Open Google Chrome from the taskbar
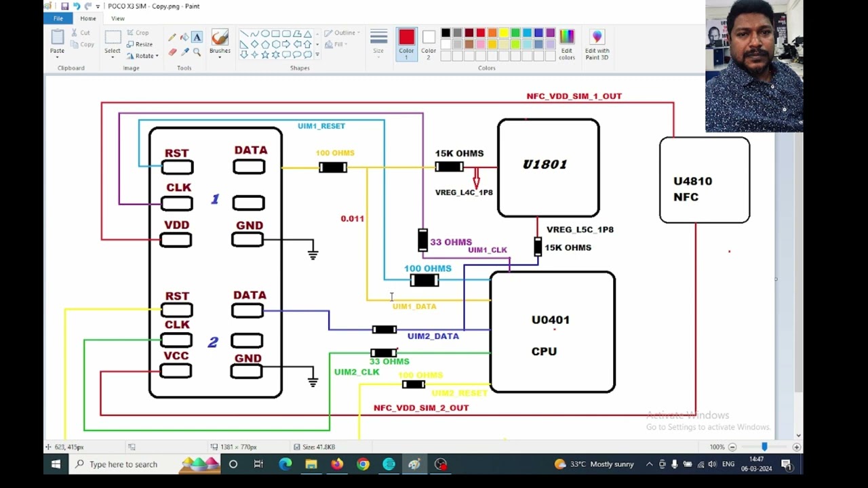 point(363,464)
